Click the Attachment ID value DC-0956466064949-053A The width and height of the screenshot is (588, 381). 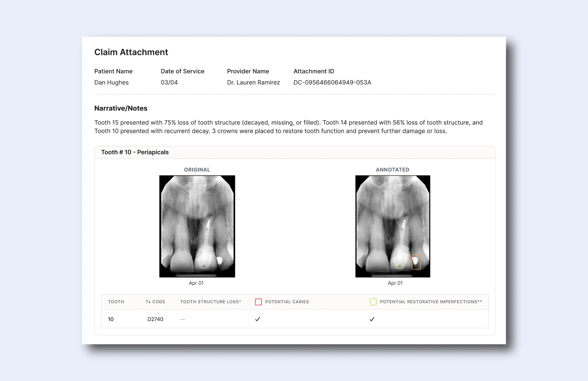point(332,83)
